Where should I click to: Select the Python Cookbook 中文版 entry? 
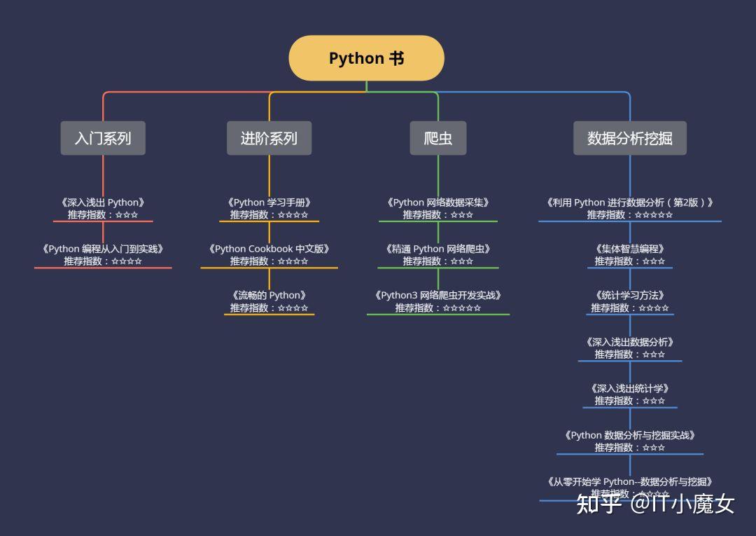269,254
